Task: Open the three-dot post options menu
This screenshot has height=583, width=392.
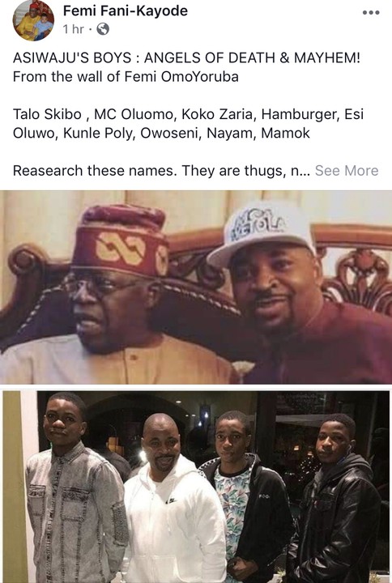Action: (371, 13)
